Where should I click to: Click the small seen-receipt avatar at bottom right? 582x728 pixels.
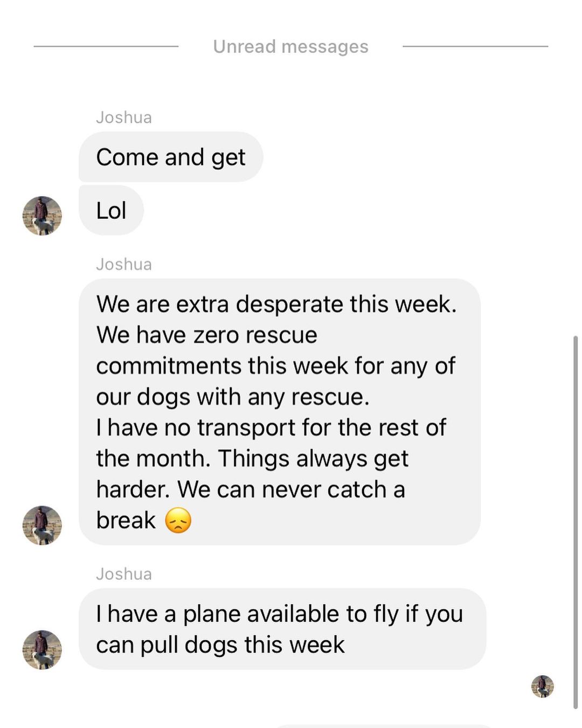(x=542, y=687)
